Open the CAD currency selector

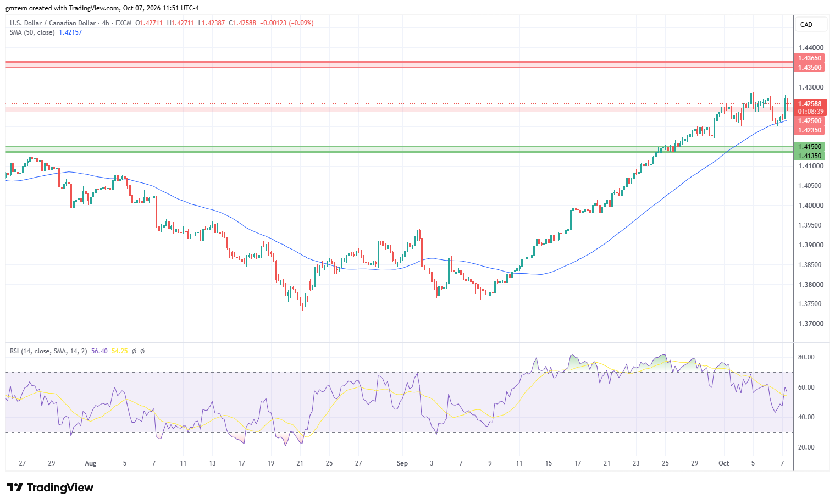click(811, 24)
